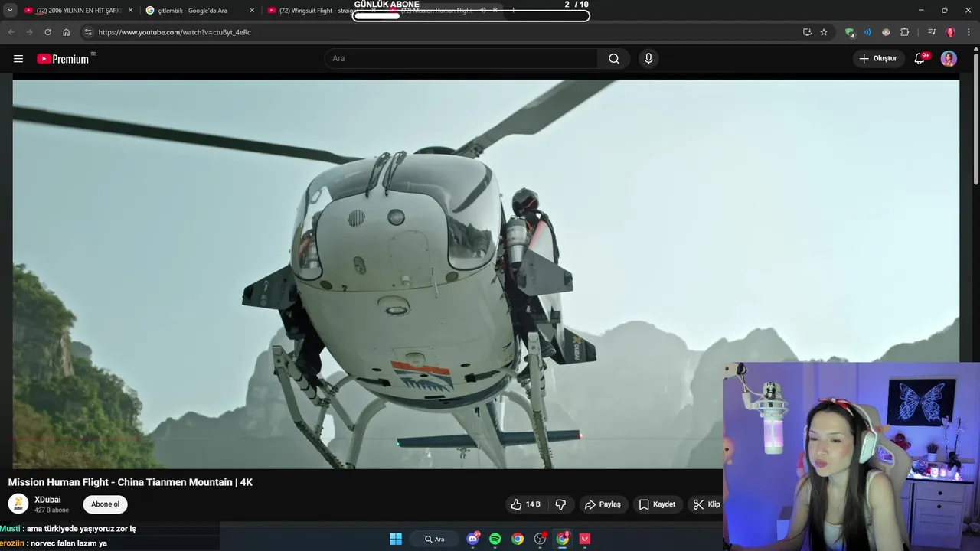980x551 pixels.
Task: Open the Extensions puzzle icon
Action: coord(904,32)
